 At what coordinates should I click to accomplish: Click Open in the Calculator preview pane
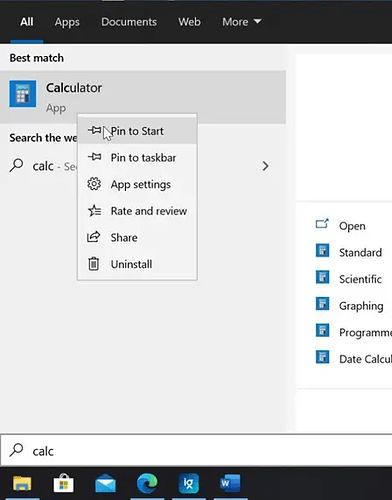pos(352,226)
